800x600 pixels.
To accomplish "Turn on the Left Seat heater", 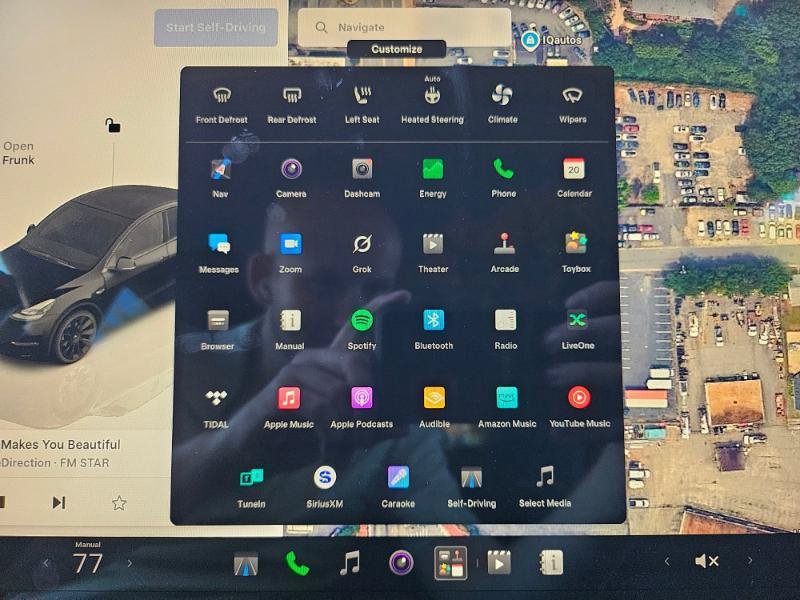I will [x=362, y=95].
